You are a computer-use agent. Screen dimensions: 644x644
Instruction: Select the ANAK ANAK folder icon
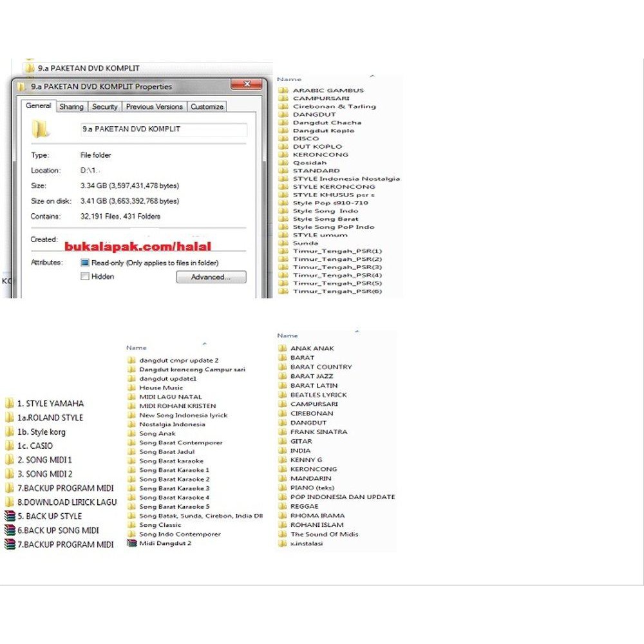click(282, 348)
